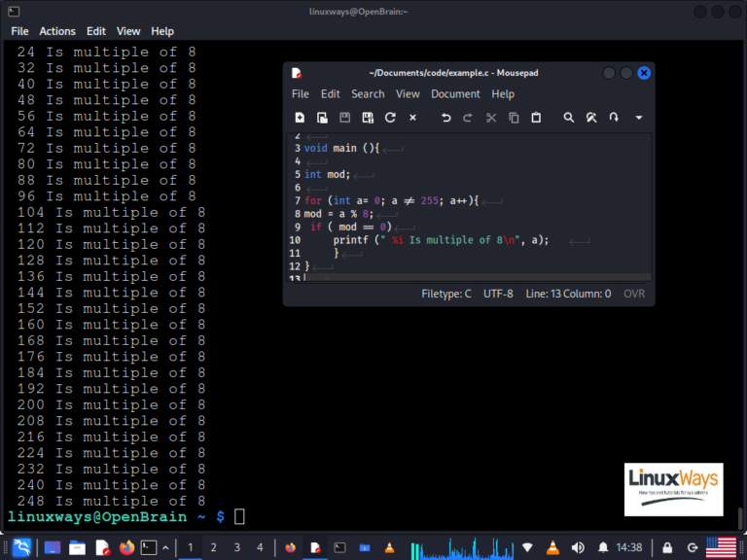Click the Find and Replace icon in Mousepad
The width and height of the screenshot is (747, 560).
[x=591, y=118]
